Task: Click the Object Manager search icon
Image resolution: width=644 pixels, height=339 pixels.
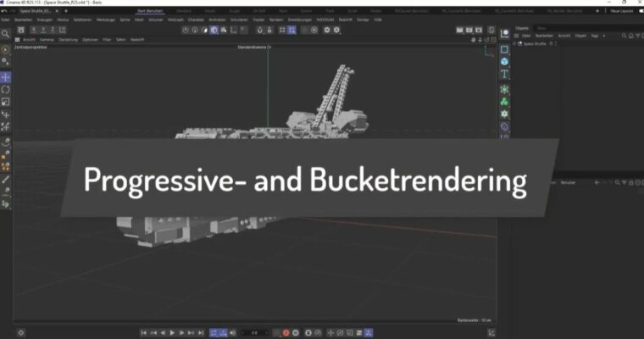Action: tap(624, 36)
